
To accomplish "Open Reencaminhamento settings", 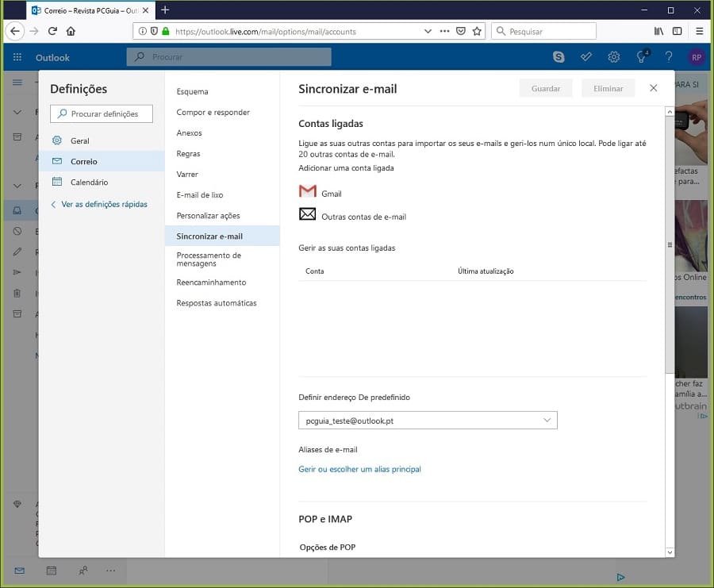I will pyautogui.click(x=211, y=282).
